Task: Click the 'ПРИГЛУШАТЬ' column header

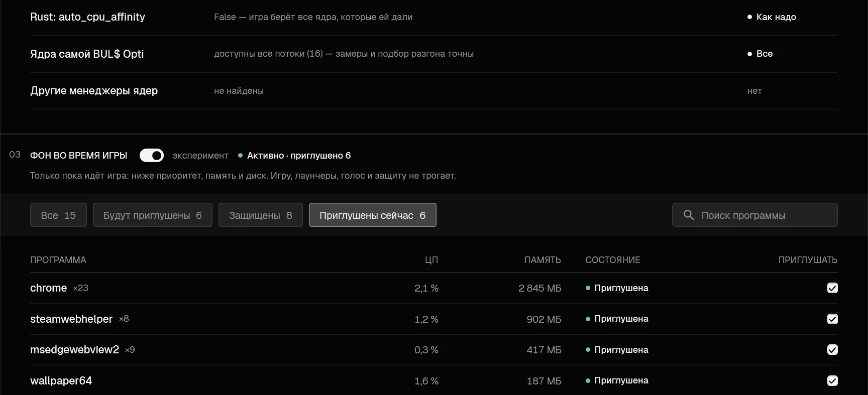Action: pyautogui.click(x=808, y=260)
